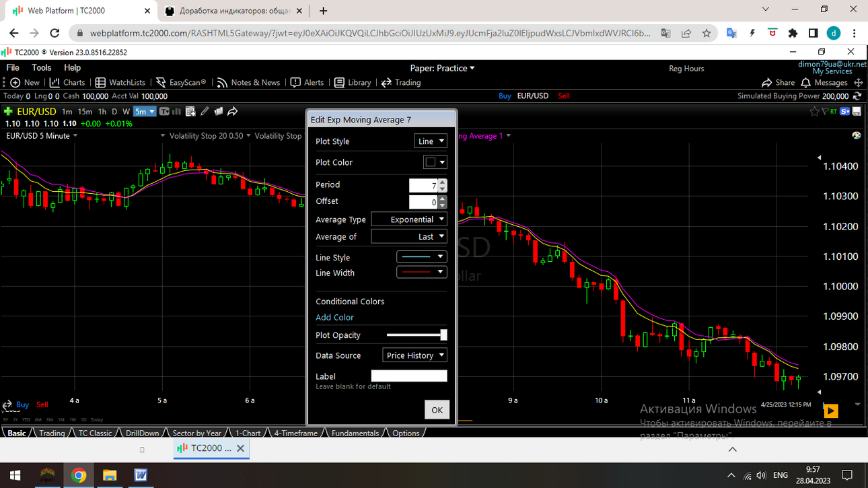Switch to the DrillDown tab

tap(142, 433)
